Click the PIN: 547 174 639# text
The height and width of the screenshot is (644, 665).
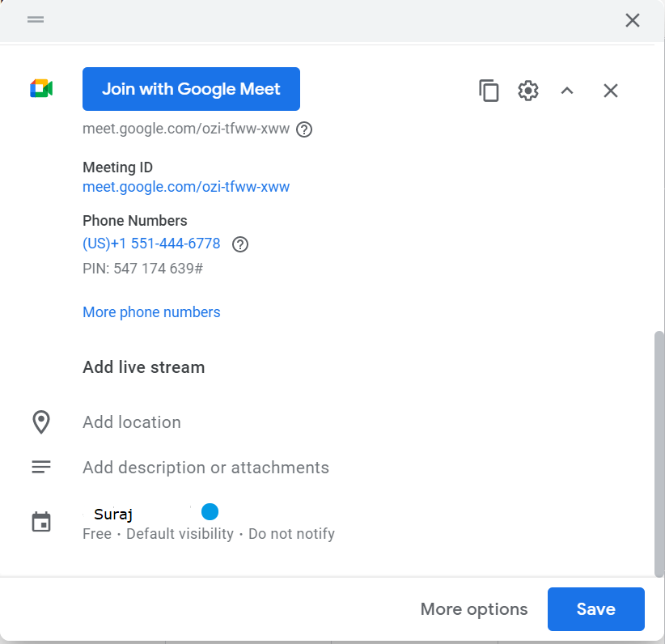point(143,269)
